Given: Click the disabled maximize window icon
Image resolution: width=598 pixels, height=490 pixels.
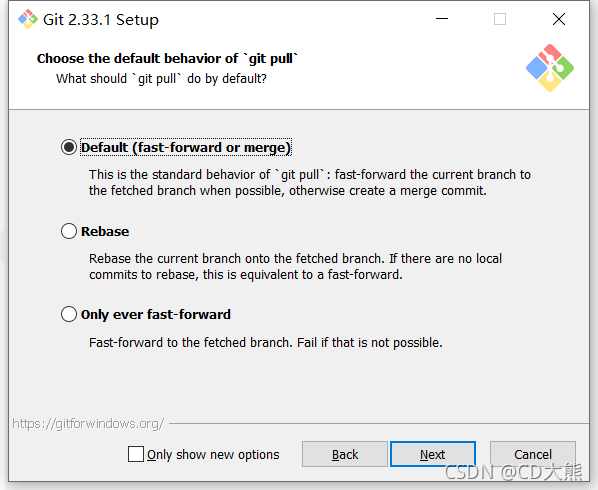Looking at the screenshot, I should click(x=500, y=19).
